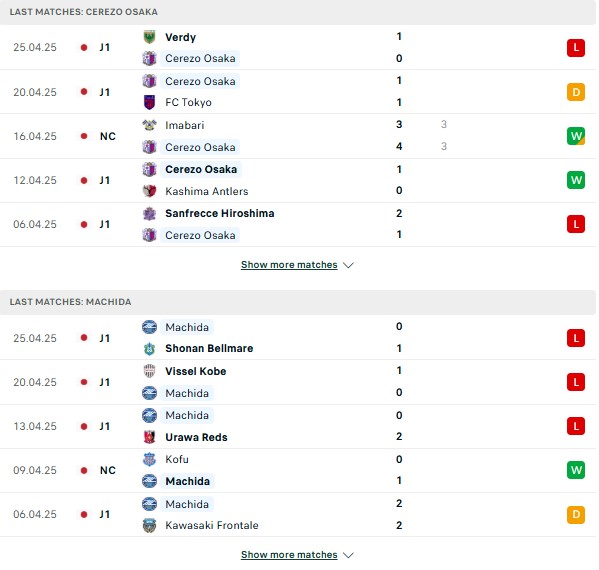Click the Imabari club logo

149,125
